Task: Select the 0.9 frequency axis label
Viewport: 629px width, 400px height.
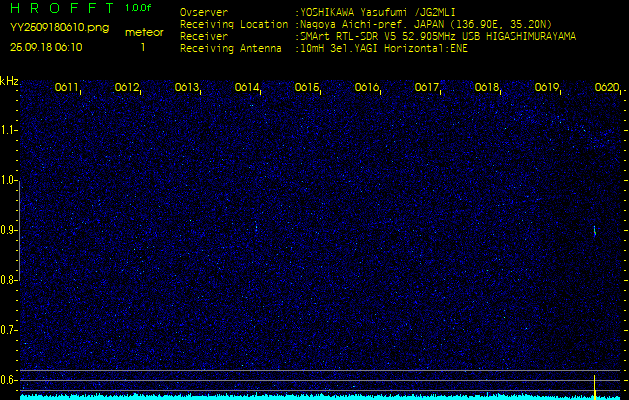Action: click(9, 230)
